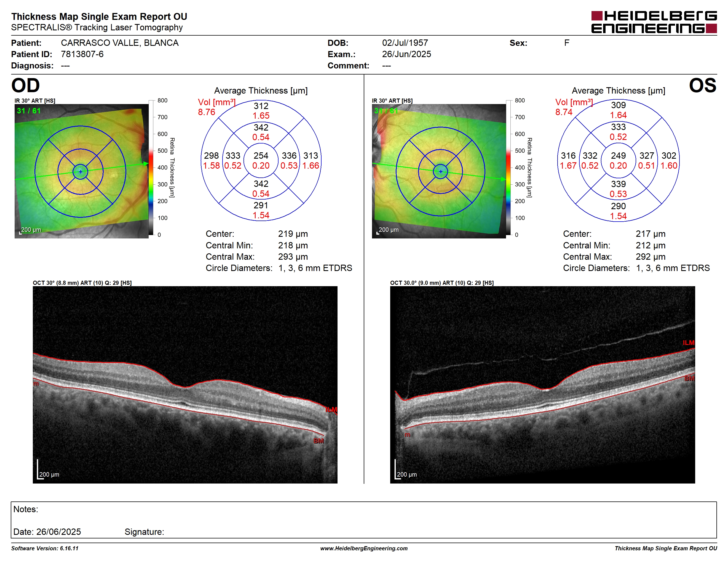Open the OD infrared fundus thickness map
Screen dimensions: 728x563
pyautogui.click(x=81, y=171)
